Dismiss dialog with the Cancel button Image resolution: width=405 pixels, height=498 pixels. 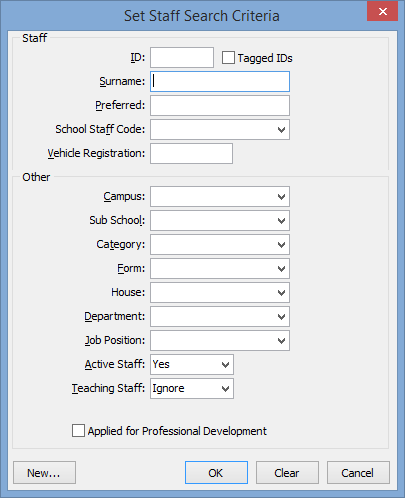358,472
